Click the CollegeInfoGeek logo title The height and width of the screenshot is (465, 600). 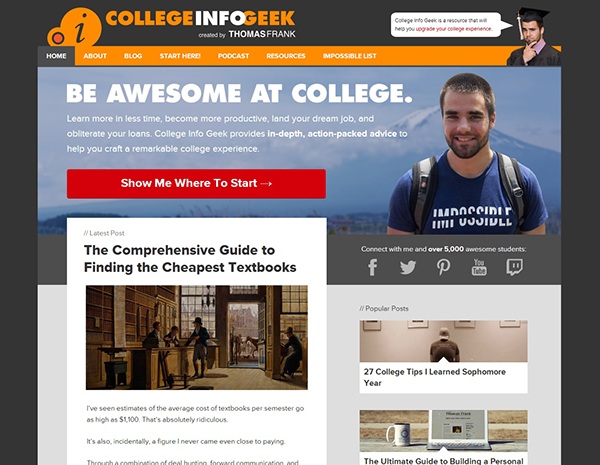(x=200, y=18)
